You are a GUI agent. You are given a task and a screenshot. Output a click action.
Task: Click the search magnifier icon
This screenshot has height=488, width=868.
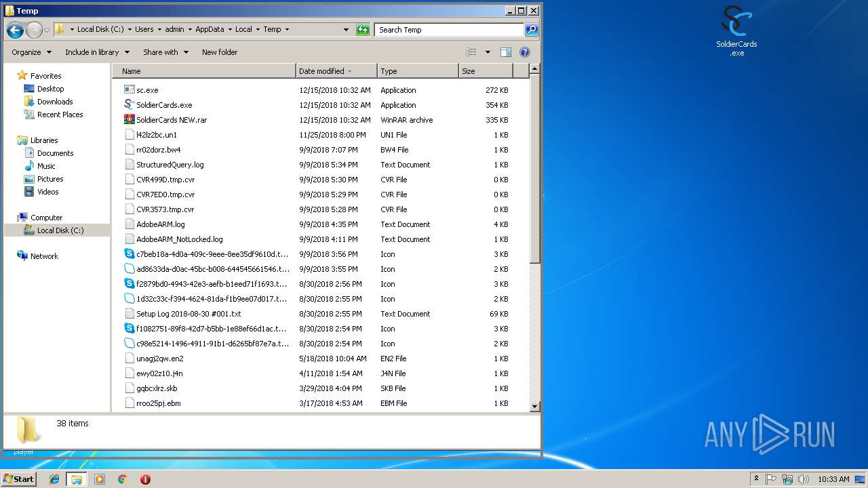tap(532, 30)
